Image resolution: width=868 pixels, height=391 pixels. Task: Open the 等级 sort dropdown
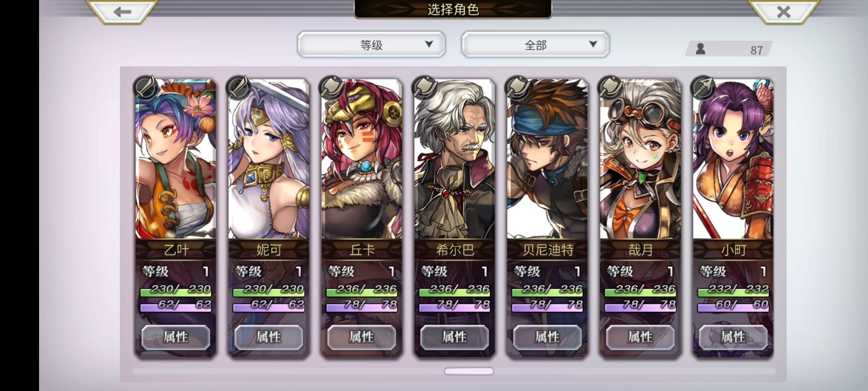(x=371, y=44)
